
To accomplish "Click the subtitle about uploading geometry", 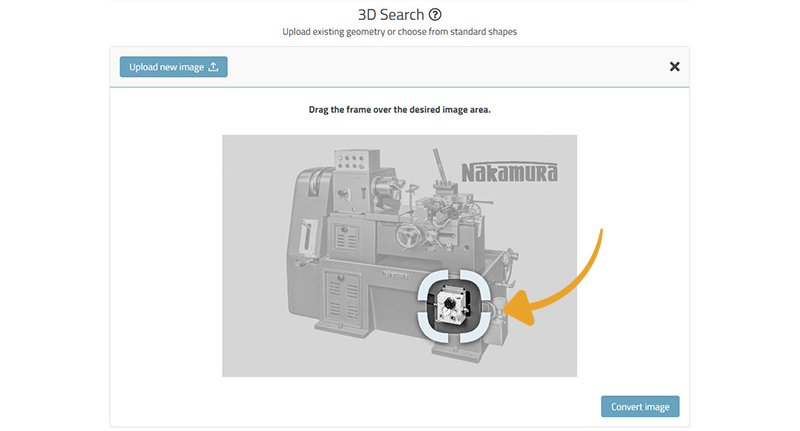I will (x=399, y=32).
